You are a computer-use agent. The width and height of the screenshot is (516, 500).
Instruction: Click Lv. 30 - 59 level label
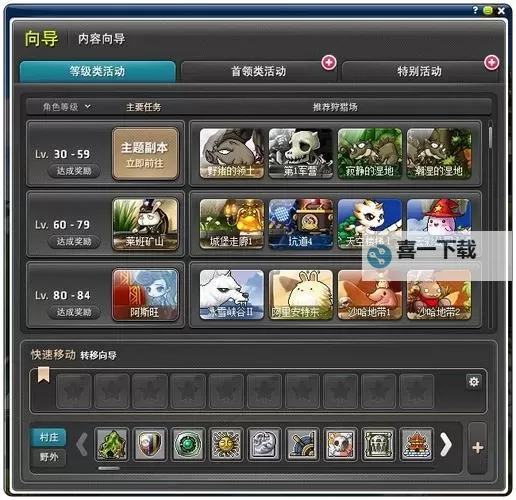click(x=62, y=154)
